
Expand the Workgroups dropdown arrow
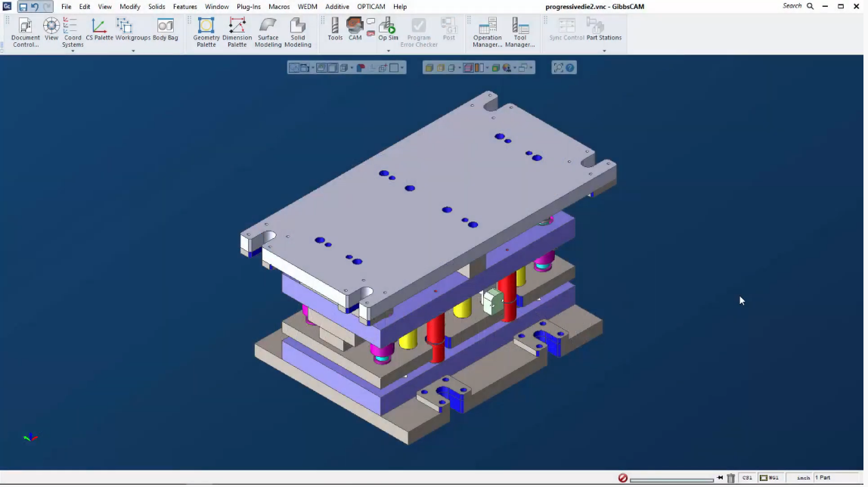pos(133,51)
